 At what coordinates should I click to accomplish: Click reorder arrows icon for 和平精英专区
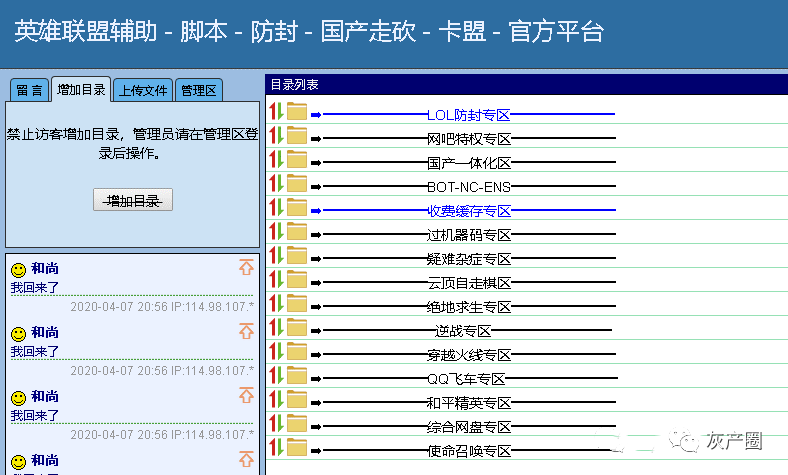click(276, 400)
